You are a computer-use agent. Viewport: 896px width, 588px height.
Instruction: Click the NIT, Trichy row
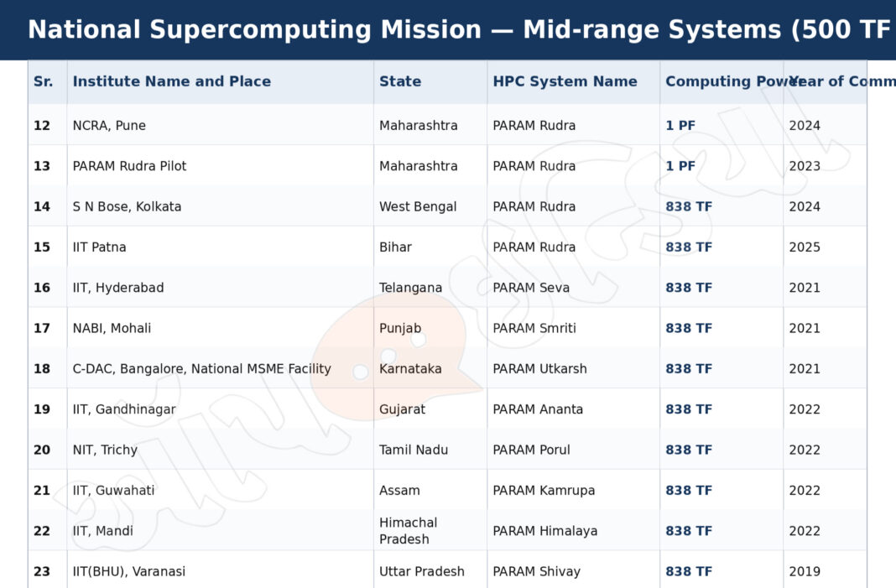pyautogui.click(x=447, y=450)
